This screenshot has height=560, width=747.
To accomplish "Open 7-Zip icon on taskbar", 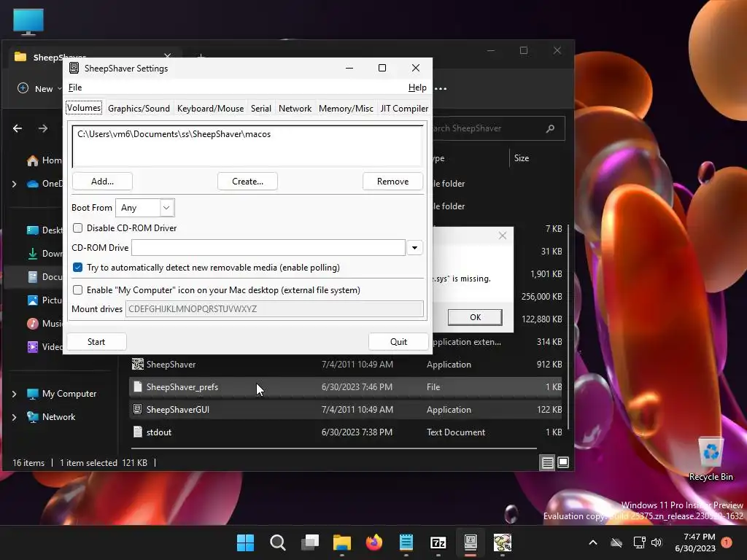I will click(x=438, y=542).
